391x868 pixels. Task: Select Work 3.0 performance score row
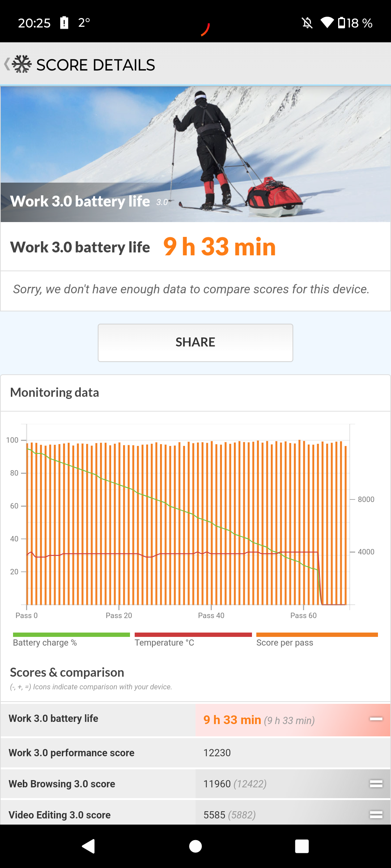[x=195, y=753]
